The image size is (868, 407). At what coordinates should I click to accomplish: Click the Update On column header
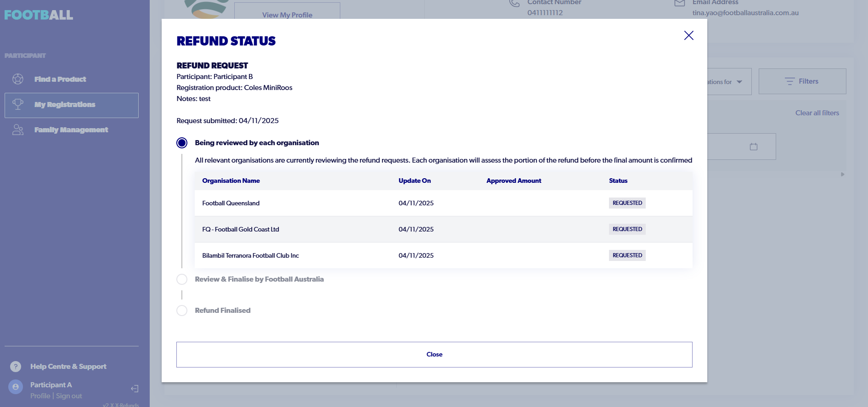click(x=415, y=181)
